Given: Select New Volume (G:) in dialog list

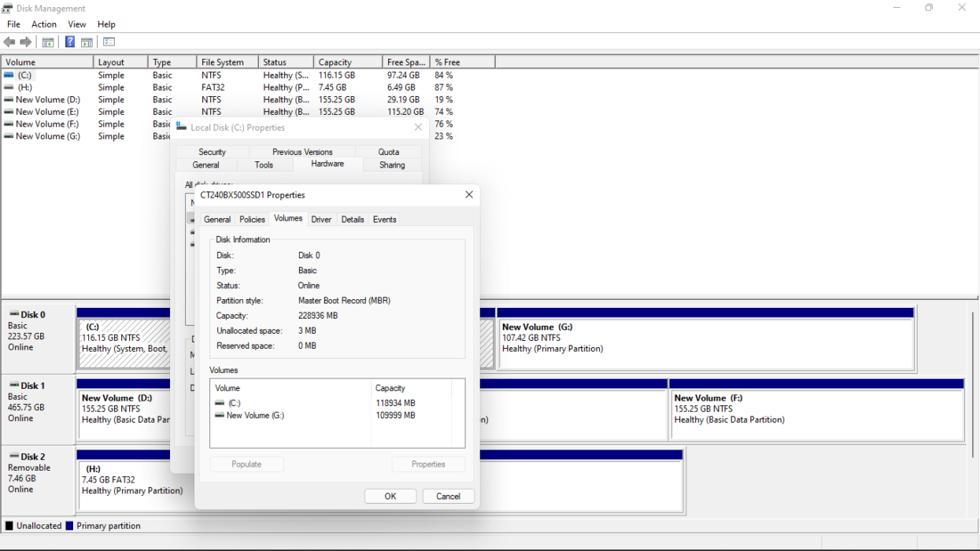Looking at the screenshot, I should [x=254, y=416].
